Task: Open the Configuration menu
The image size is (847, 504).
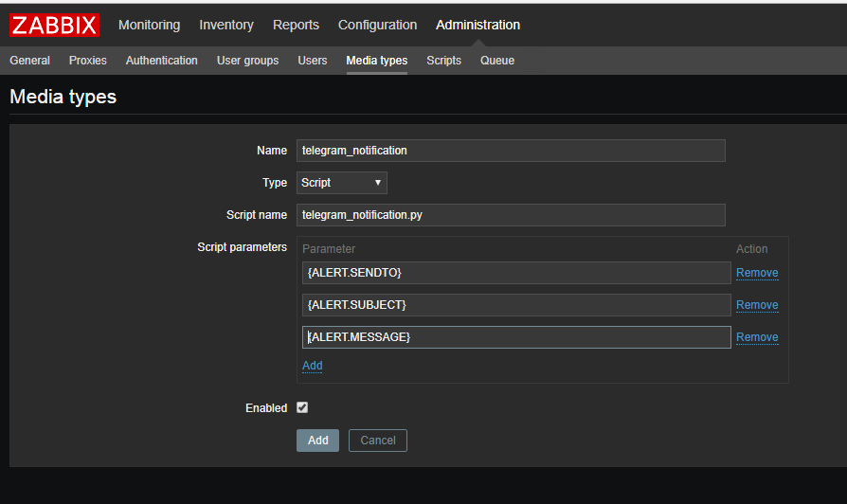Action: (377, 25)
